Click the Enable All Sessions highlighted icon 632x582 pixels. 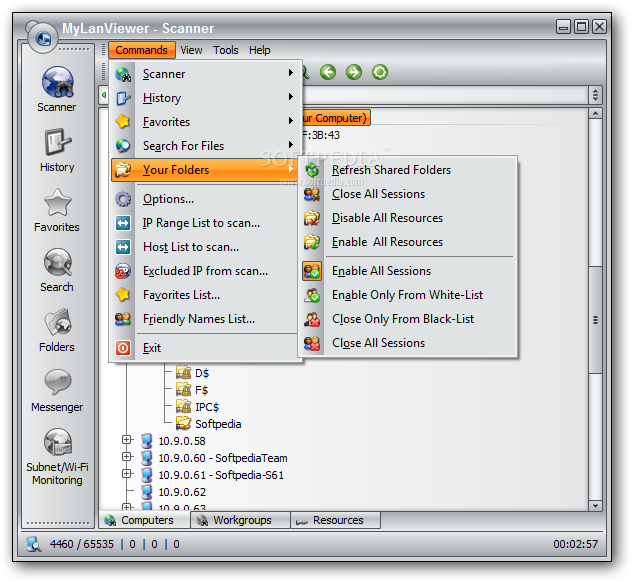point(312,271)
